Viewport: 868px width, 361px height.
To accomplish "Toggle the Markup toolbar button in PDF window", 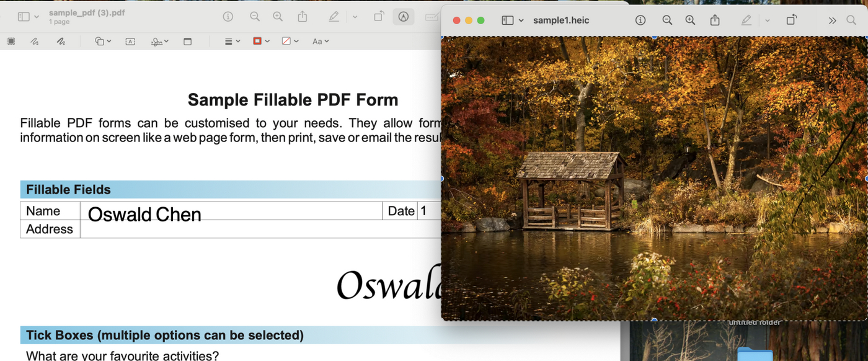I will click(x=404, y=17).
